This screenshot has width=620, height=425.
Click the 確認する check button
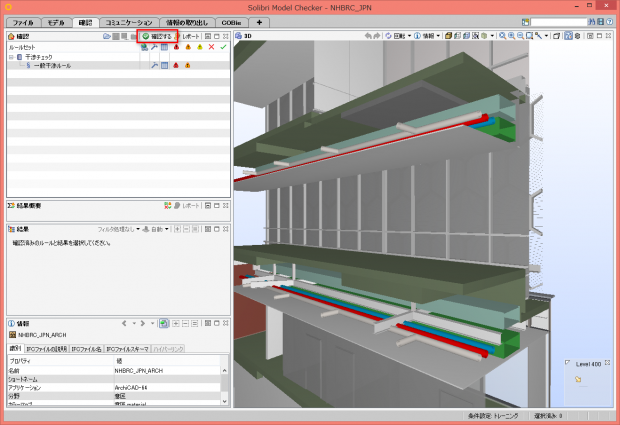pos(157,36)
